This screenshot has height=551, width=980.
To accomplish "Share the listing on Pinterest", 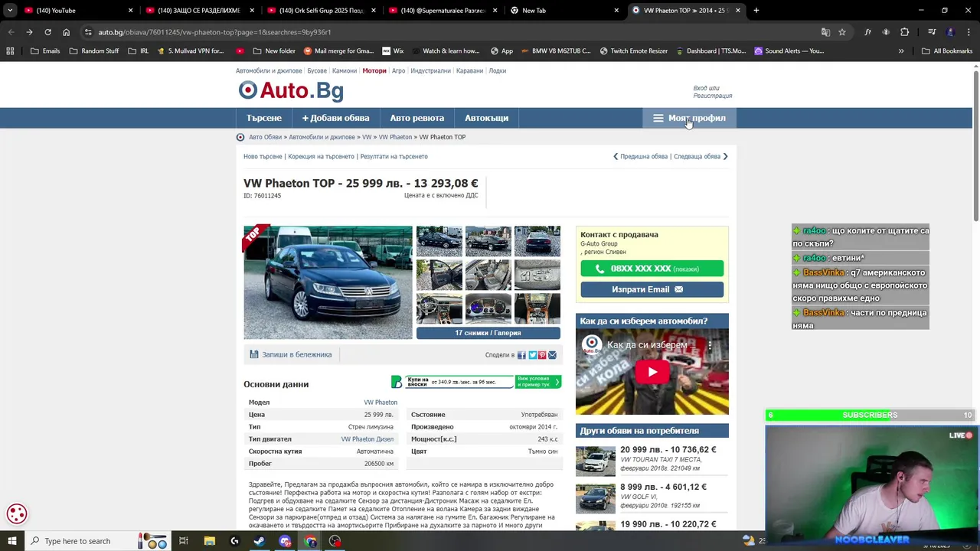I will tap(542, 355).
